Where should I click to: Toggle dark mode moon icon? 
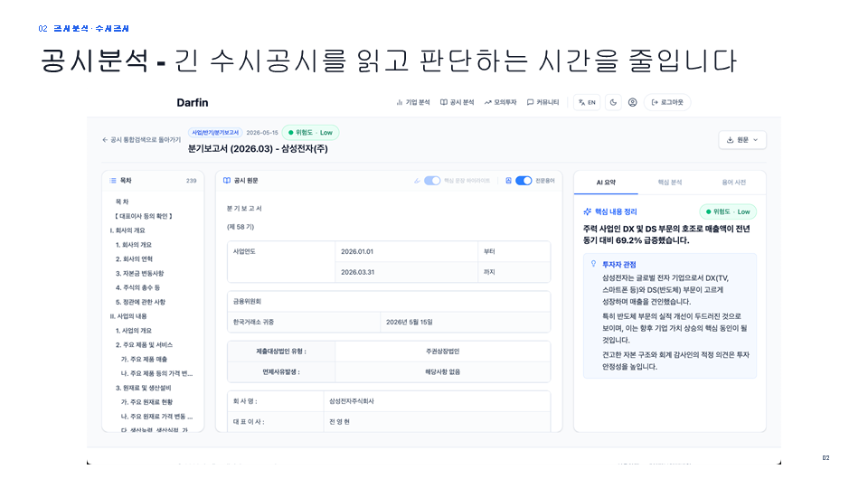click(x=613, y=102)
